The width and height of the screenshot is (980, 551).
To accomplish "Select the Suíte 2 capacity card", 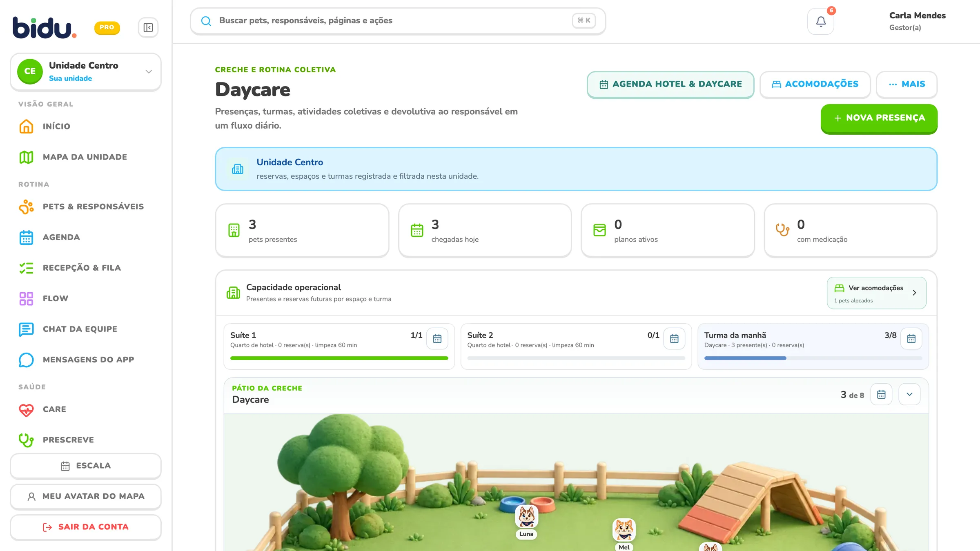I will [576, 347].
